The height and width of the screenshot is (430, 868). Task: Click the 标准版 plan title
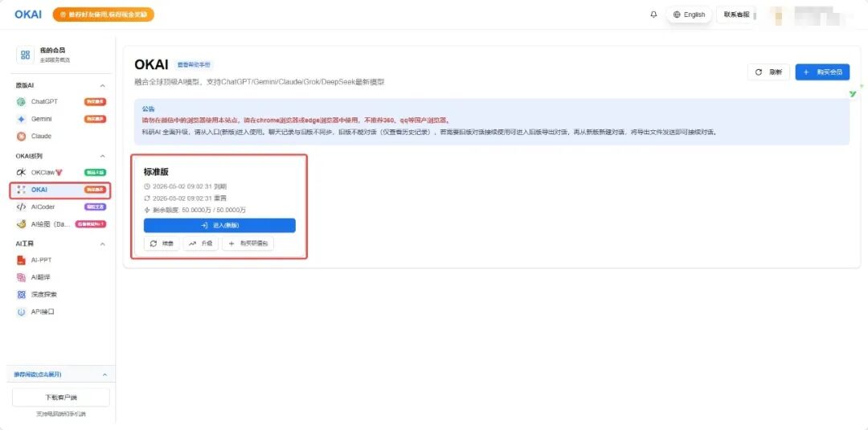coord(156,172)
